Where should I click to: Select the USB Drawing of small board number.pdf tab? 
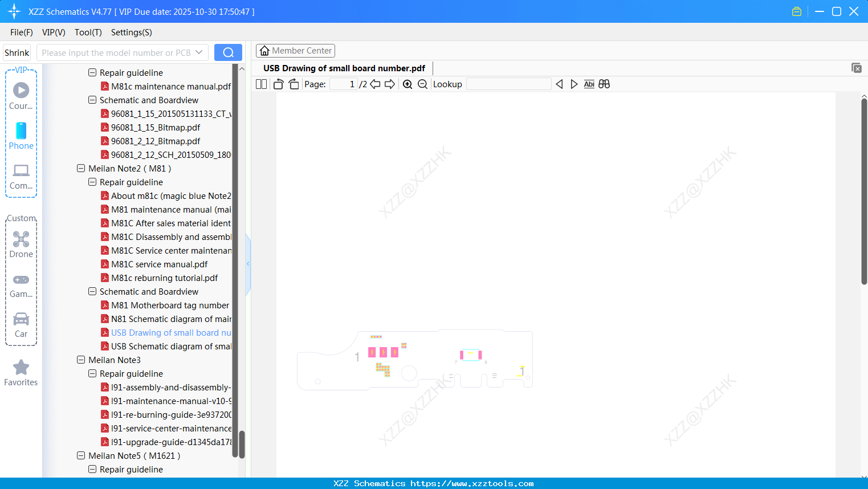point(344,68)
